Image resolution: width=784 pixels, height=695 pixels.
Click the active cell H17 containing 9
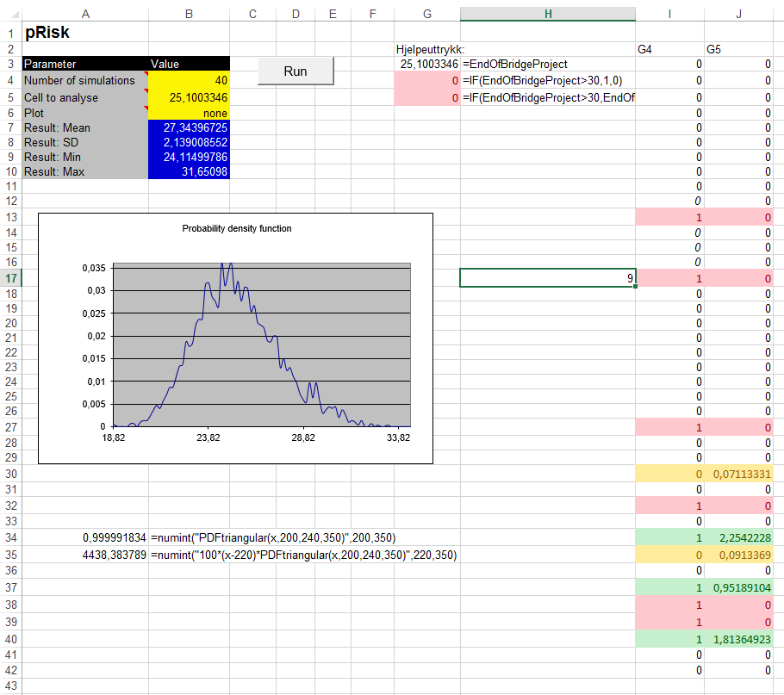(548, 278)
